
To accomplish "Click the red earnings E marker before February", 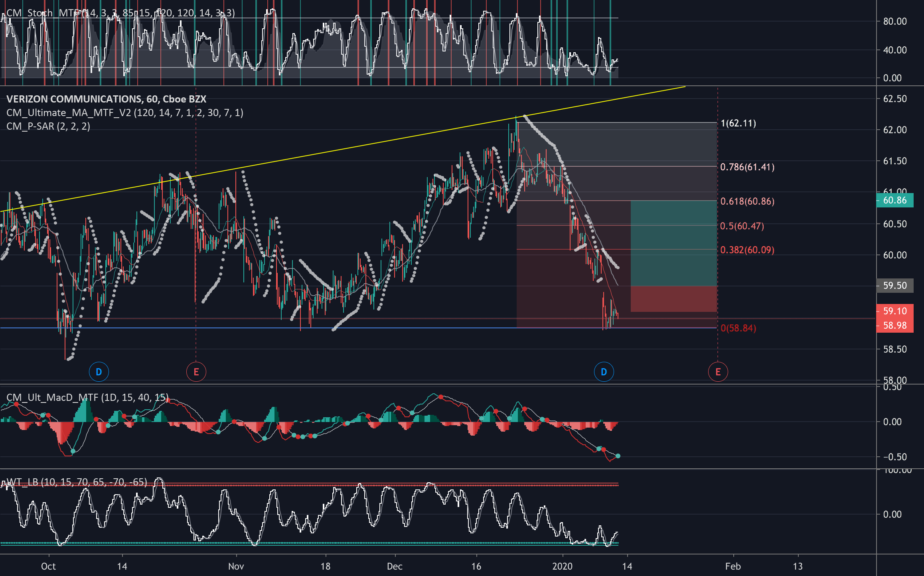I will [x=718, y=372].
